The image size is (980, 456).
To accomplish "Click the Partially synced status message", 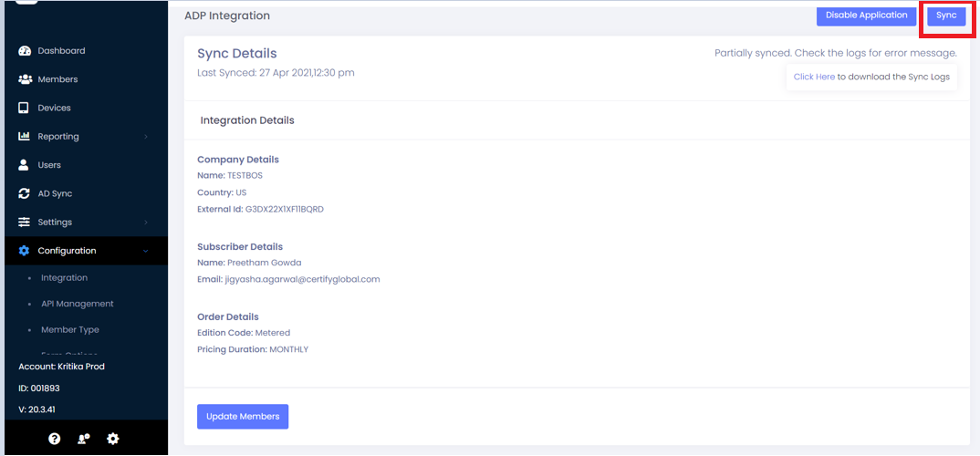I will [x=836, y=53].
